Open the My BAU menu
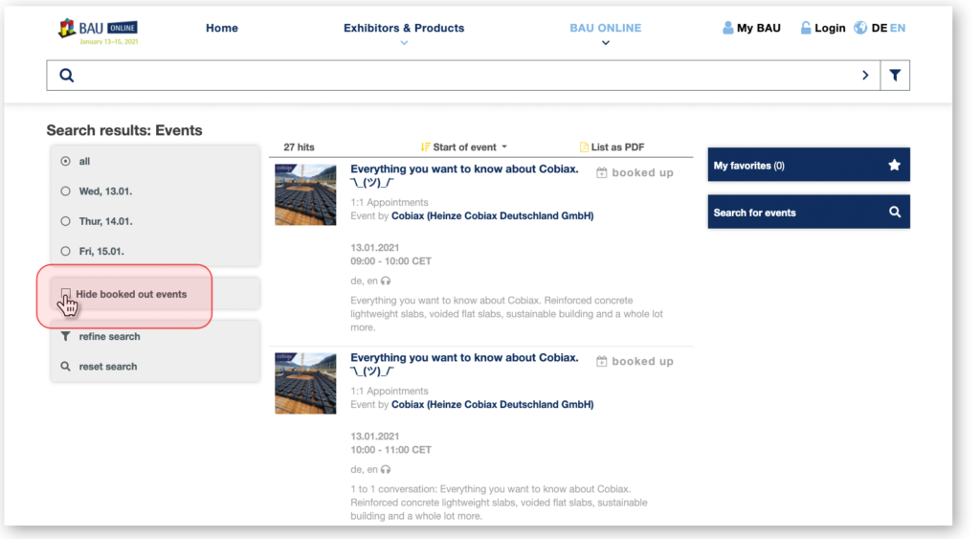 pos(751,28)
